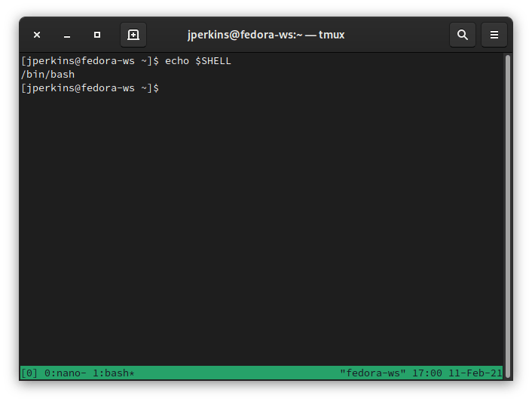Close the terminal window
The image size is (532, 402).
37,35
